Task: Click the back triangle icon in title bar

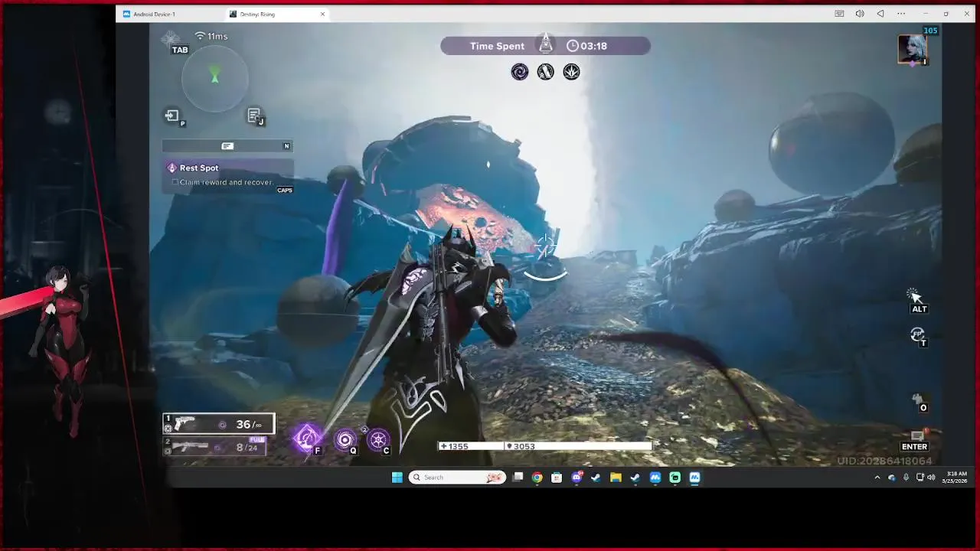Action: (880, 14)
